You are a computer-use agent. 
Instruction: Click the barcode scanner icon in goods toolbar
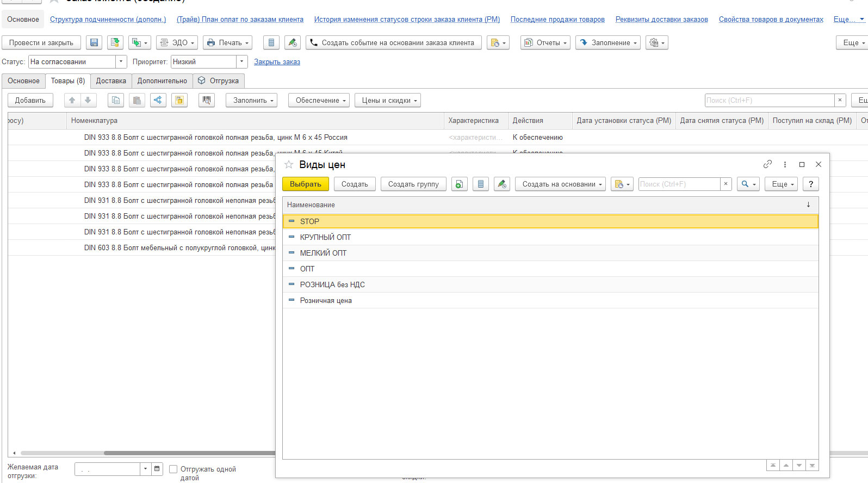(x=207, y=100)
